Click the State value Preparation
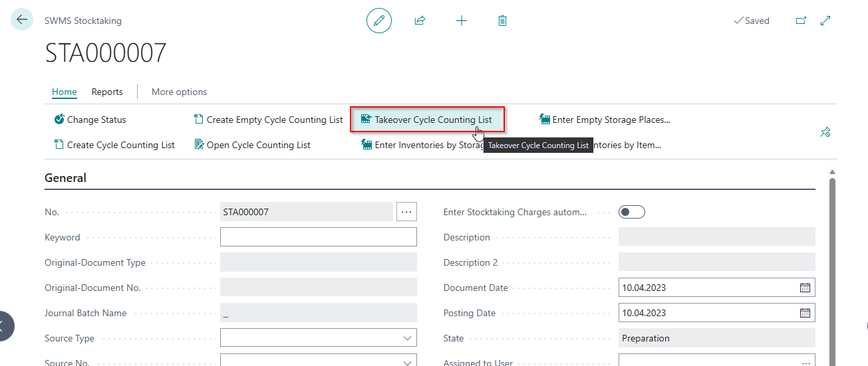The width and height of the screenshot is (868, 366). point(717,338)
